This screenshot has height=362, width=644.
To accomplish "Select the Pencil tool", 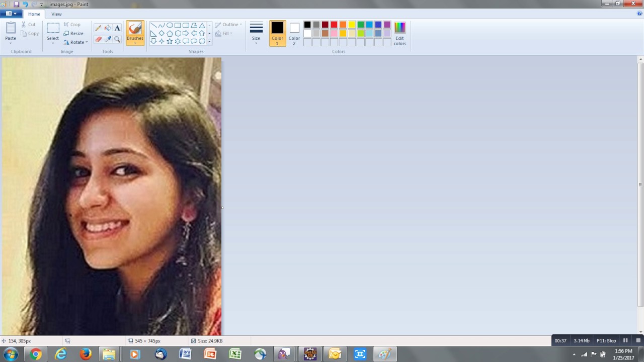I will coord(98,28).
